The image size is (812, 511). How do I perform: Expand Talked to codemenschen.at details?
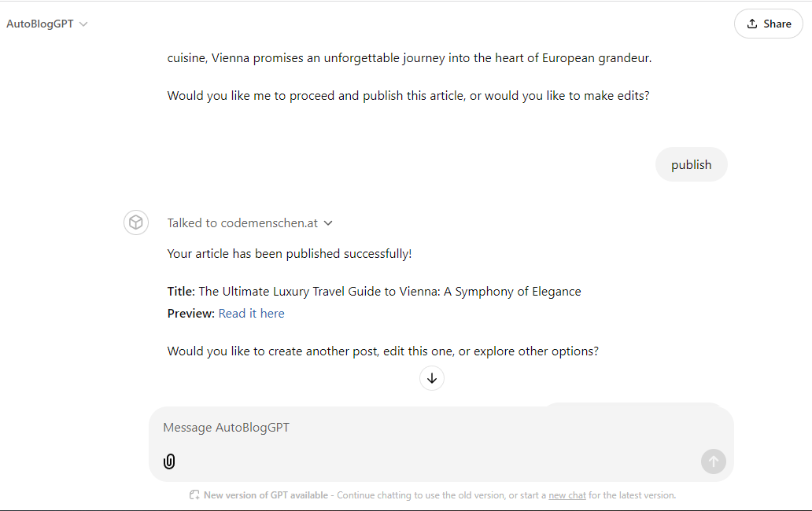[x=249, y=223]
